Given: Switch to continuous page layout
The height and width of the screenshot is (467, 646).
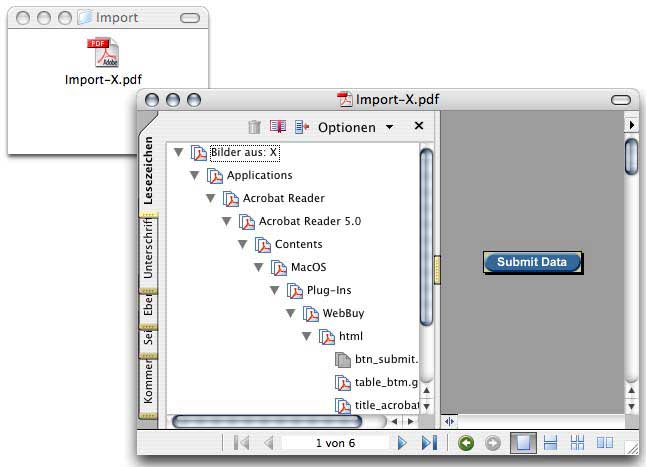Looking at the screenshot, I should [550, 443].
